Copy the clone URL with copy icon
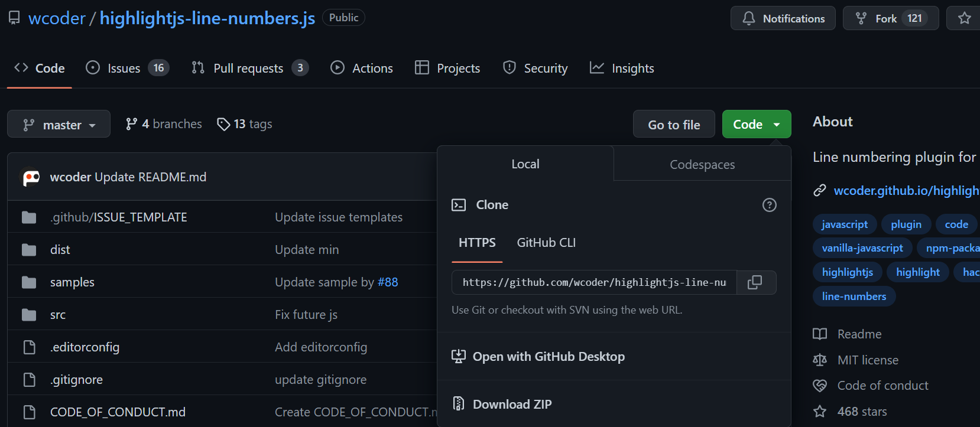 point(755,282)
